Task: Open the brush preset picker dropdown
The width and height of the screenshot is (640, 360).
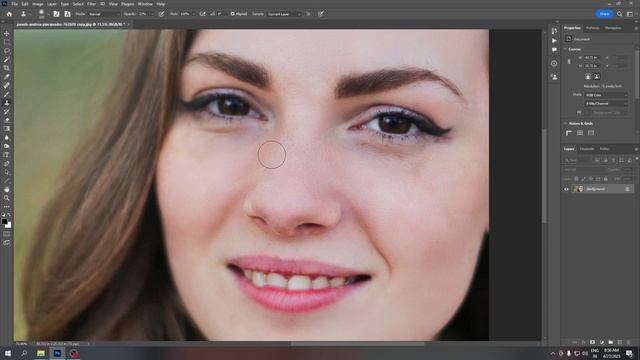Action: click(48, 14)
